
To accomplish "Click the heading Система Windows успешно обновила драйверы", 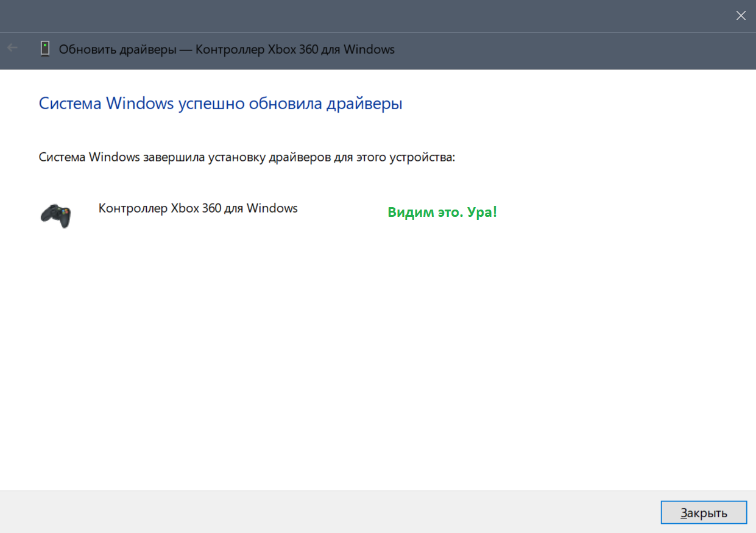I will click(x=221, y=104).
